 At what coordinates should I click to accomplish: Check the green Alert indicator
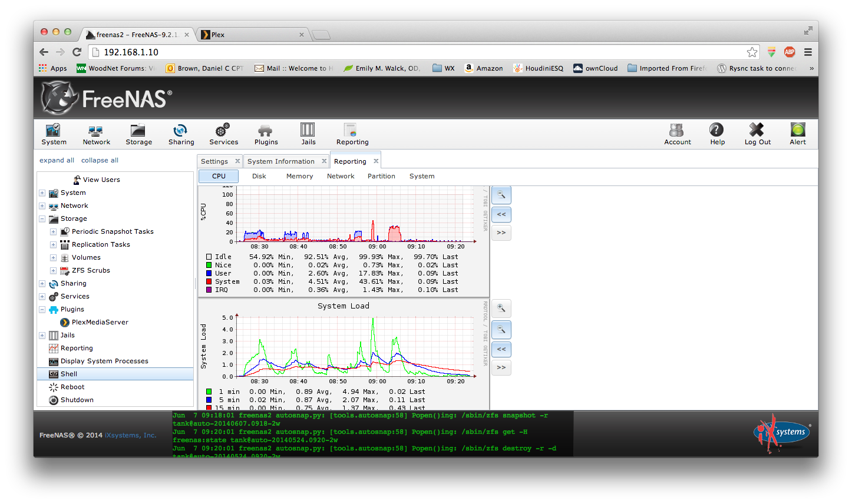[798, 134]
